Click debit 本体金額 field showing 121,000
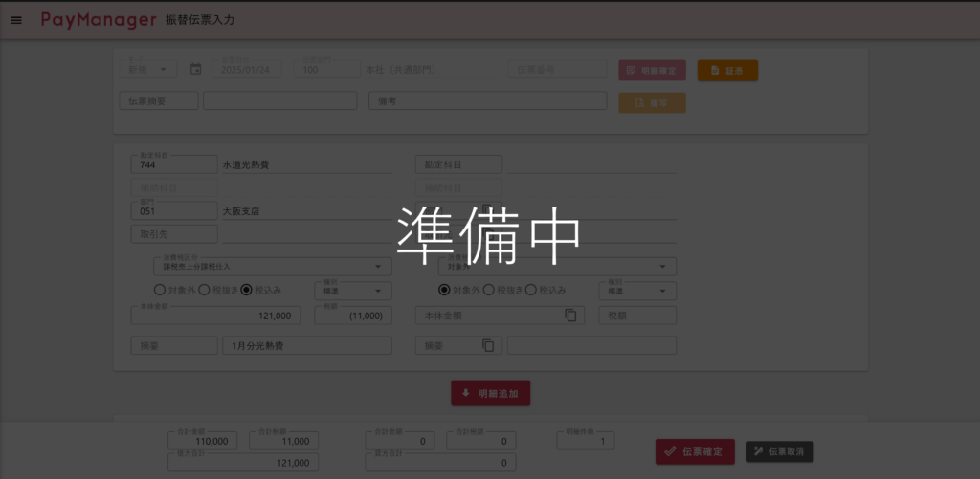 point(215,316)
